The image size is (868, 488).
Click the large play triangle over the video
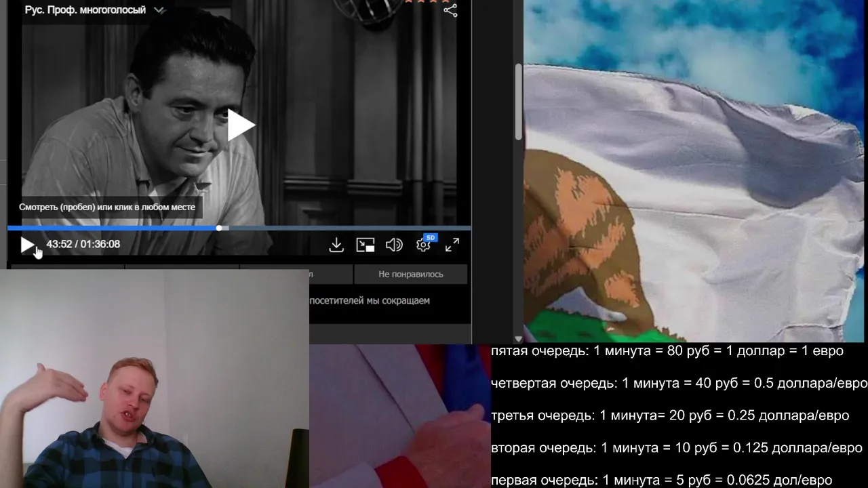tap(240, 125)
